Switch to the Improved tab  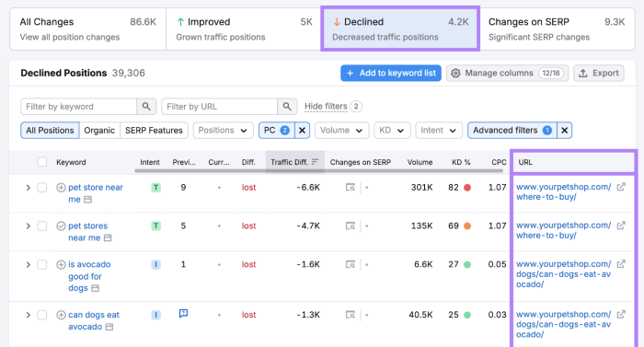244,29
